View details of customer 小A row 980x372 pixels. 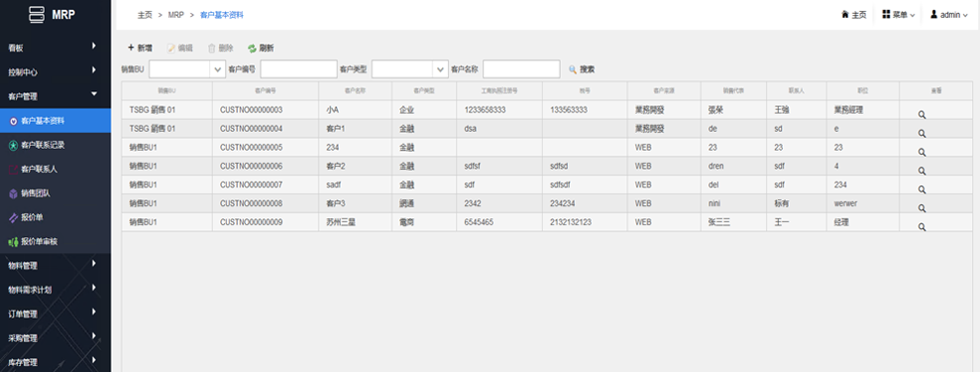[922, 115]
